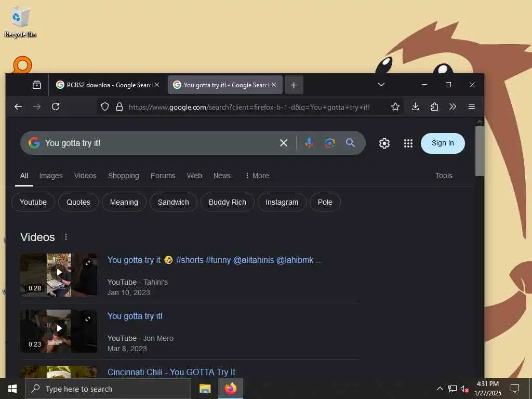View site security padlock info

pyautogui.click(x=119, y=107)
